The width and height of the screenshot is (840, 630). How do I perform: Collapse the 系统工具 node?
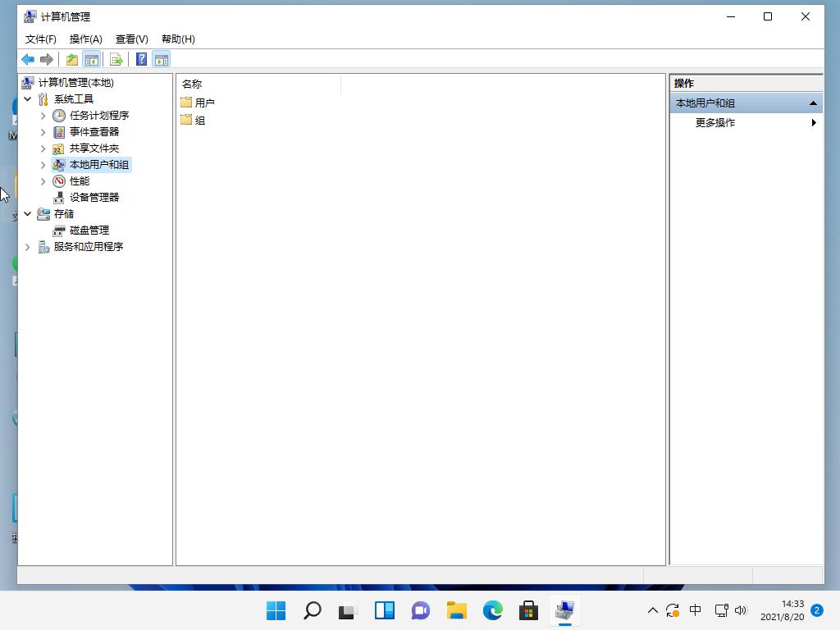point(28,98)
